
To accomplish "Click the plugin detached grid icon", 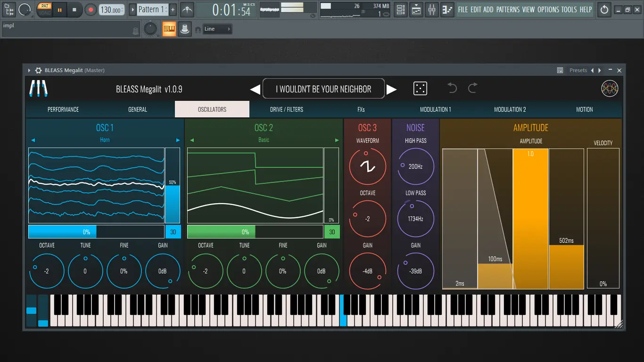I will tap(560, 70).
